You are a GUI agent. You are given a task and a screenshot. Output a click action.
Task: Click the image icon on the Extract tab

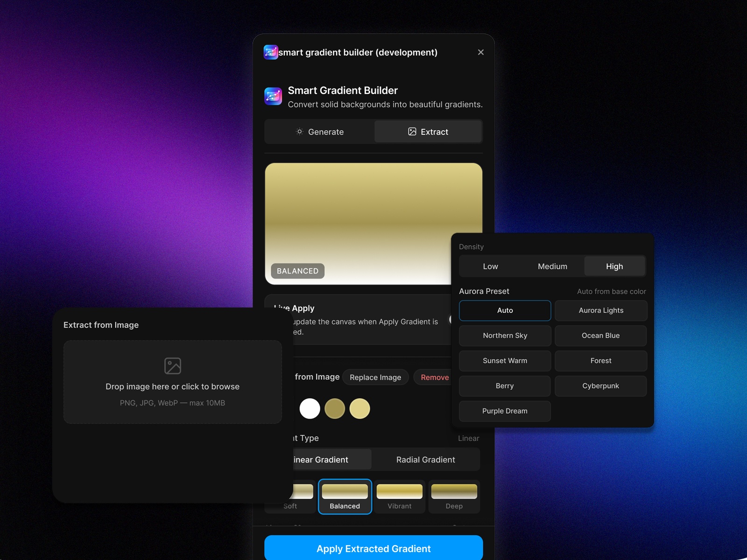tap(412, 132)
